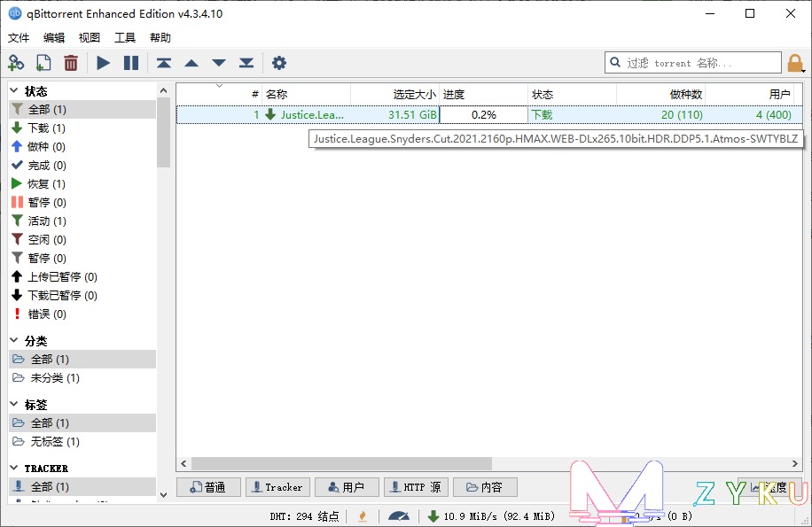Filter by 上传已暂停 (0)
Viewport: 812px width, 527px height.
(82, 277)
